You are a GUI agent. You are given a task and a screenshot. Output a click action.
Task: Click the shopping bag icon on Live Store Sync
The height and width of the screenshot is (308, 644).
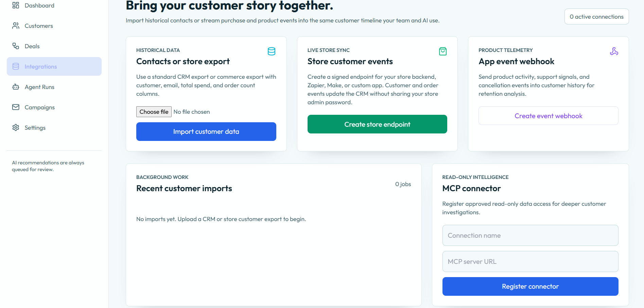pos(443,51)
